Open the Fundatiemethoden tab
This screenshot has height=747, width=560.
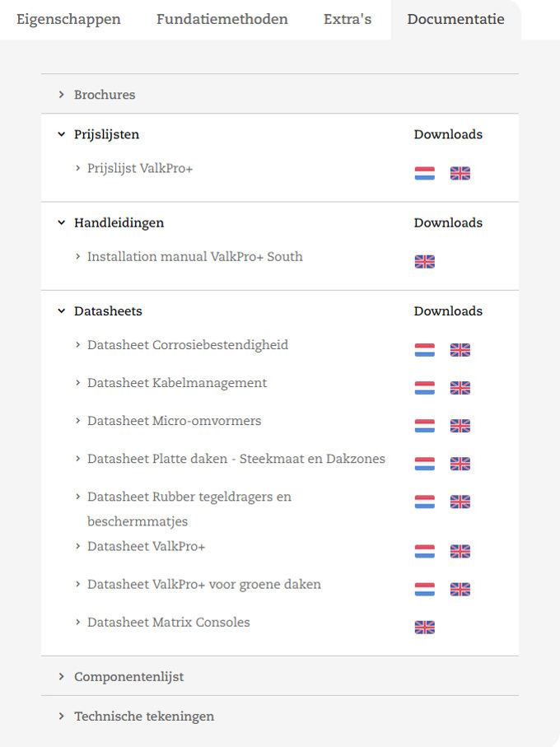tap(222, 19)
